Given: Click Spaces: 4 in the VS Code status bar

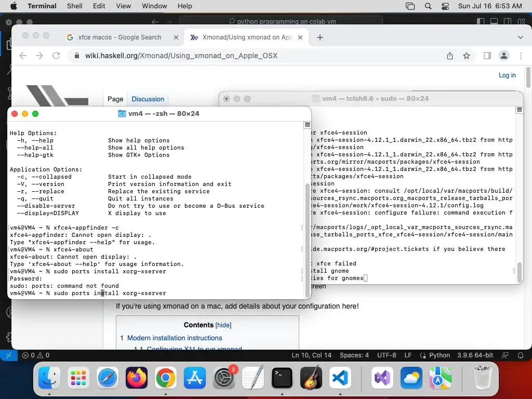Looking at the screenshot, I should 354,355.
